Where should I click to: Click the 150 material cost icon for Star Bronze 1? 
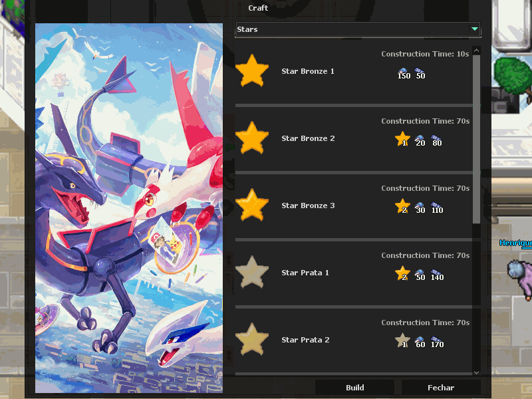click(404, 73)
